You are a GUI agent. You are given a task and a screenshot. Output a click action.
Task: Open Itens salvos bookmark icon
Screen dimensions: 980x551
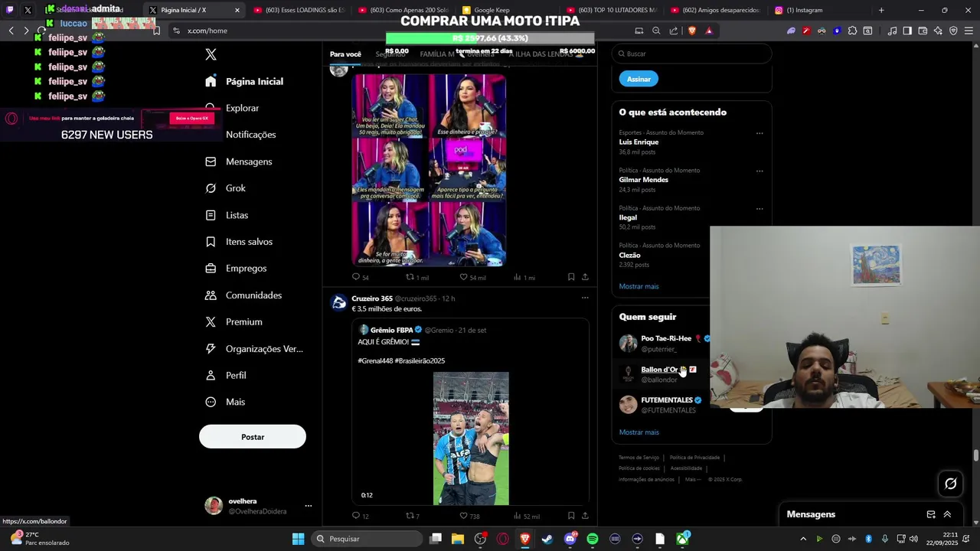[211, 242]
